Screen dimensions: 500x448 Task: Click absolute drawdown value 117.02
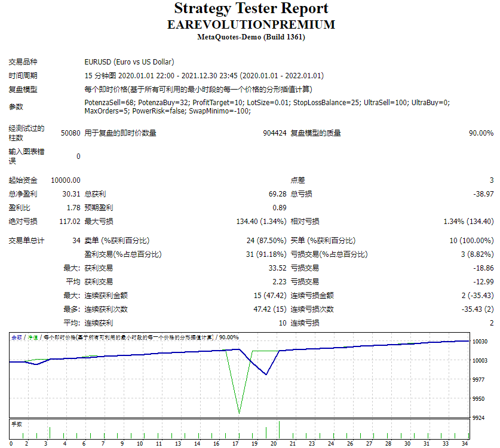[x=70, y=221]
